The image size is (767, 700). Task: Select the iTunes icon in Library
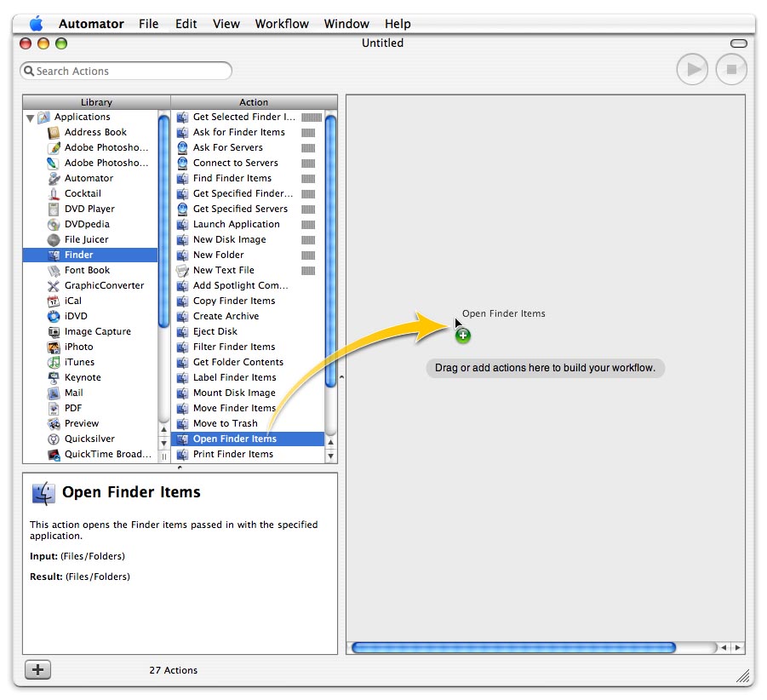coord(54,362)
